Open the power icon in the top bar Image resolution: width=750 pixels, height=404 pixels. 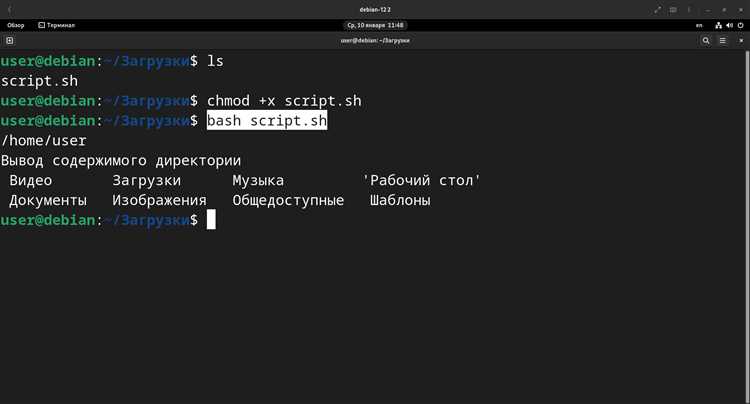coord(740,25)
